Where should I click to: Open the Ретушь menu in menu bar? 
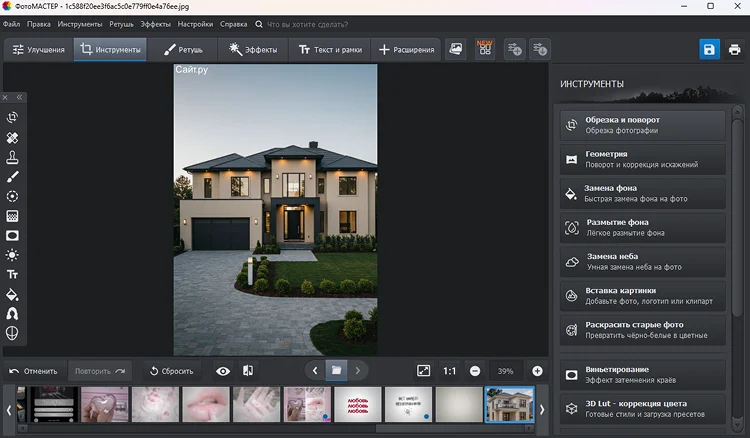(121, 24)
